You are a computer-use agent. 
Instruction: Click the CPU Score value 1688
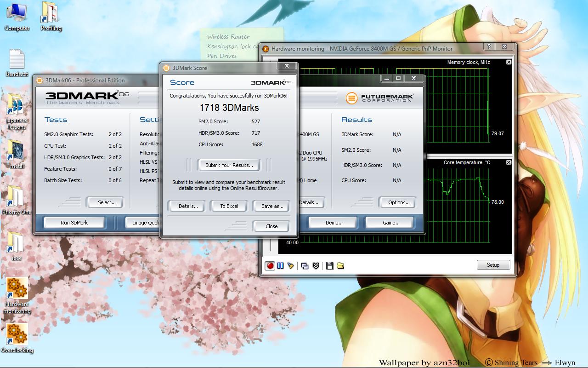(257, 144)
